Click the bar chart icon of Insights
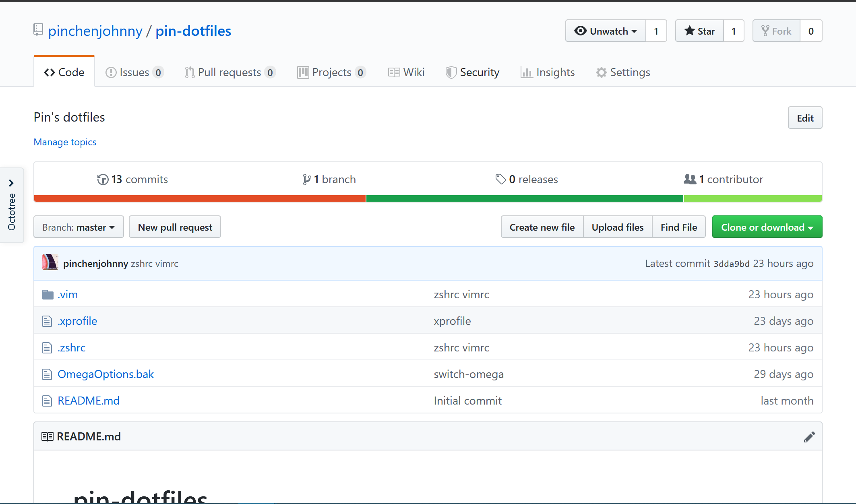 (526, 72)
